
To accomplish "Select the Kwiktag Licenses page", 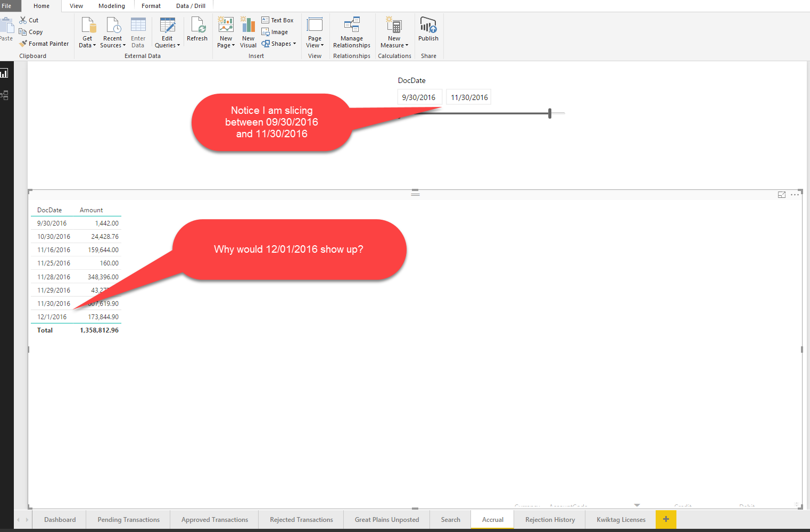I will coord(621,520).
